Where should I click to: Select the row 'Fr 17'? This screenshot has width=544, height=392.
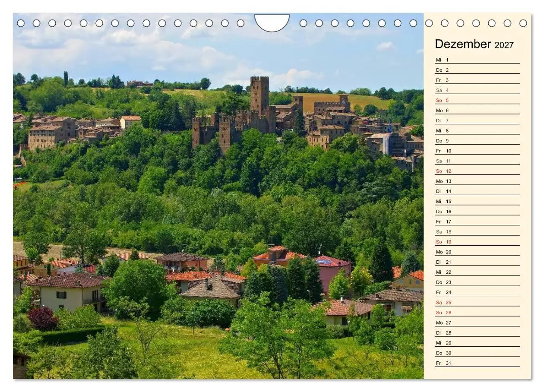(x=477, y=221)
